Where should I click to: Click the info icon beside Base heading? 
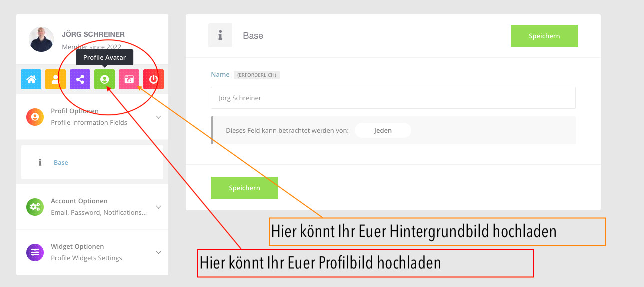point(220,36)
